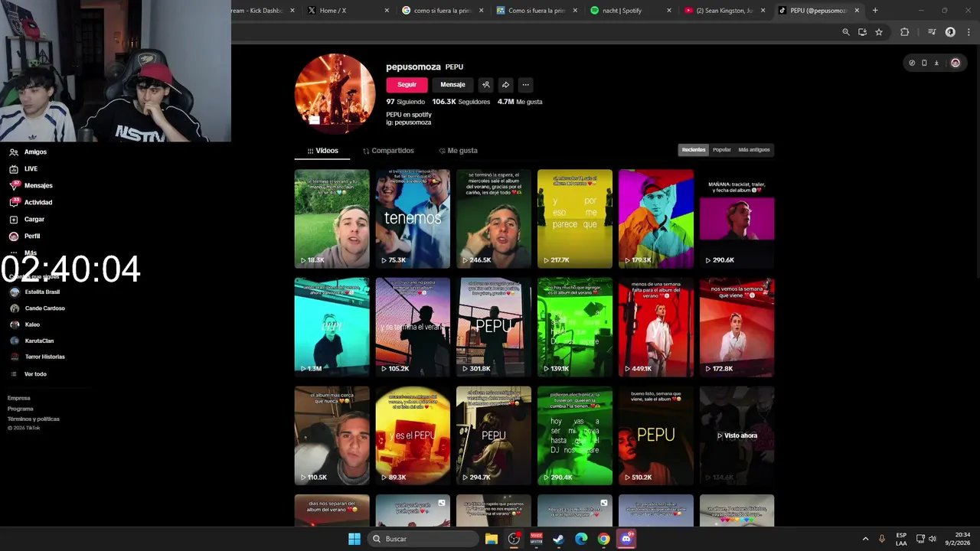Screen dimensions: 980x551
Task: Switch to the Home / X browser tab
Action: pyautogui.click(x=348, y=11)
